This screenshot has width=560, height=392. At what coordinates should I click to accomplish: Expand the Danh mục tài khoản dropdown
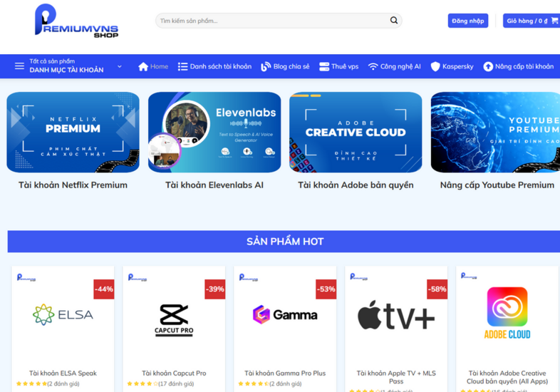[x=68, y=66]
